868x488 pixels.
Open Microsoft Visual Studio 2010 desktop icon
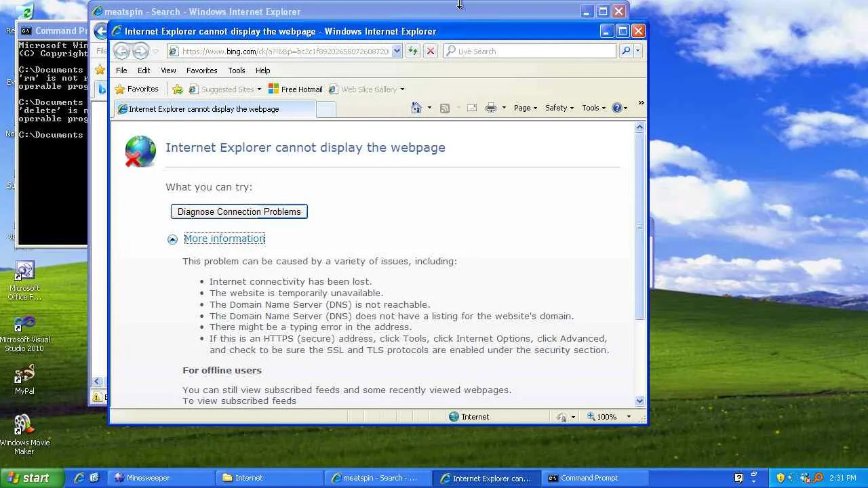click(x=24, y=333)
